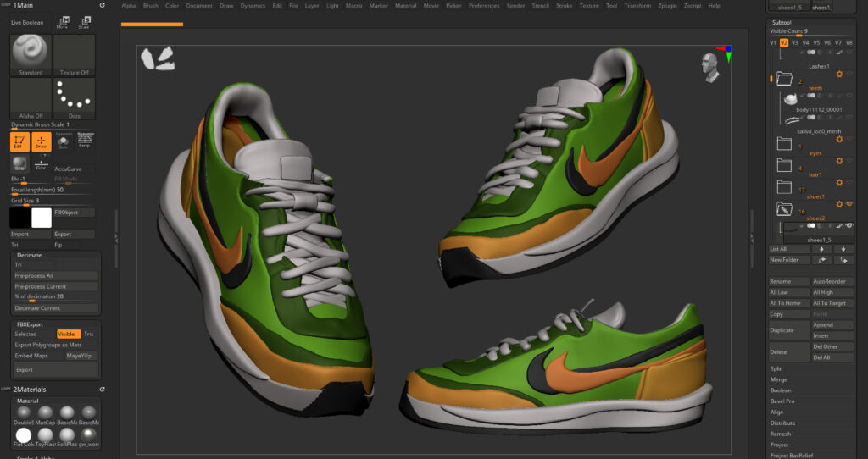Click FBXExport Export button
This screenshot has width=868, height=459.
pyautogui.click(x=56, y=369)
